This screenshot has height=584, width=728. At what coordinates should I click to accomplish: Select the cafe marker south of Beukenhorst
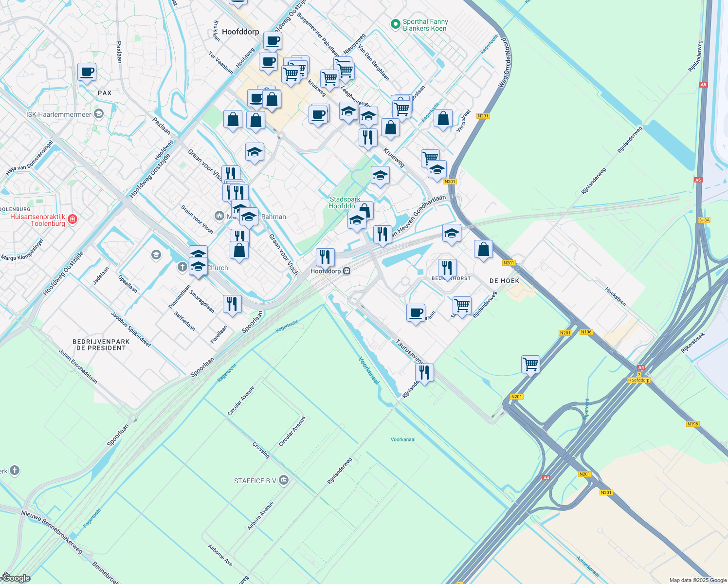[416, 313]
